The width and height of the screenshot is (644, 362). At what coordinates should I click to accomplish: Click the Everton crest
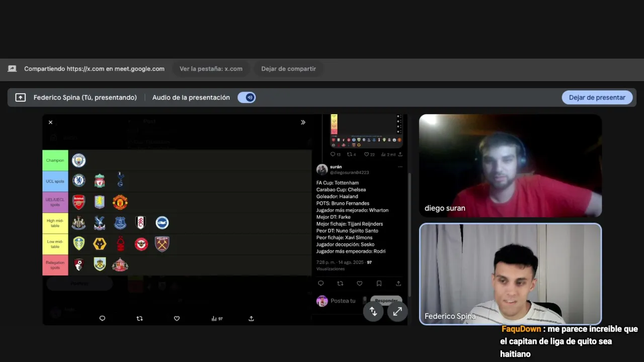pyautogui.click(x=120, y=223)
